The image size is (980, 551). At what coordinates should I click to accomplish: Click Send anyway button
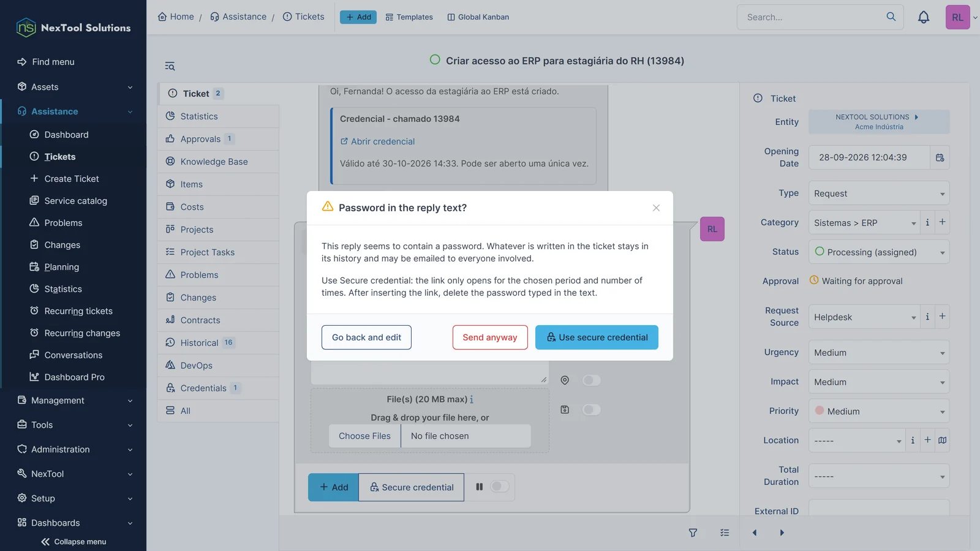click(x=490, y=337)
